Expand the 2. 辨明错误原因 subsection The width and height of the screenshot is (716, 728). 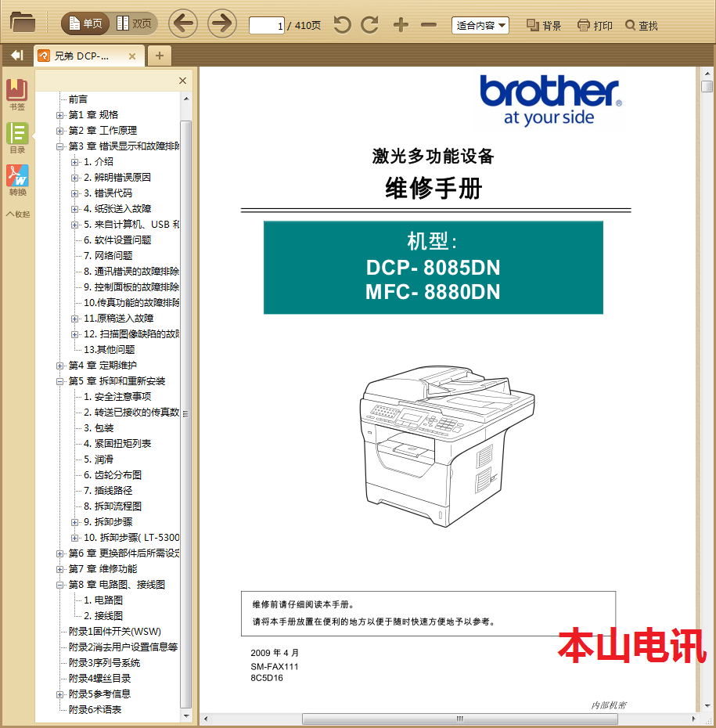[x=74, y=178]
